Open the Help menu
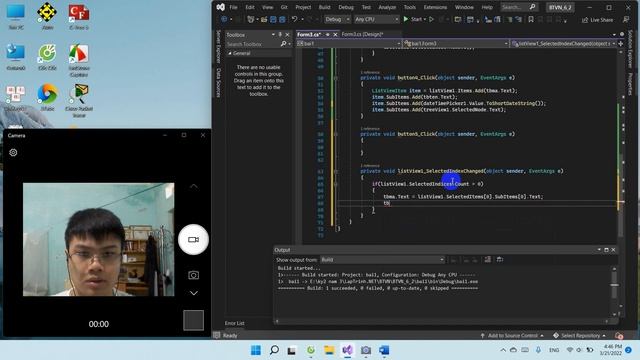This screenshot has height=360, width=640. point(487,7)
